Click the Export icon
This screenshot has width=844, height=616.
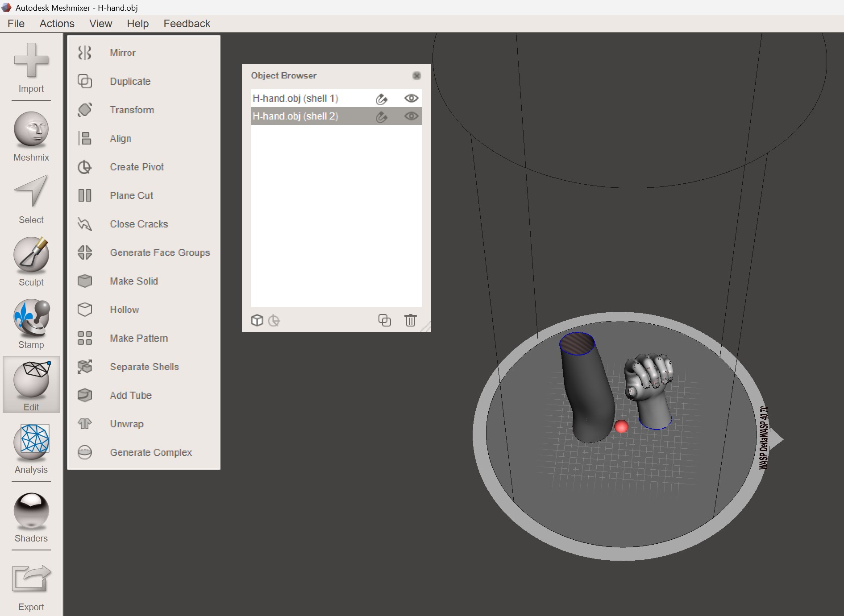[31, 579]
